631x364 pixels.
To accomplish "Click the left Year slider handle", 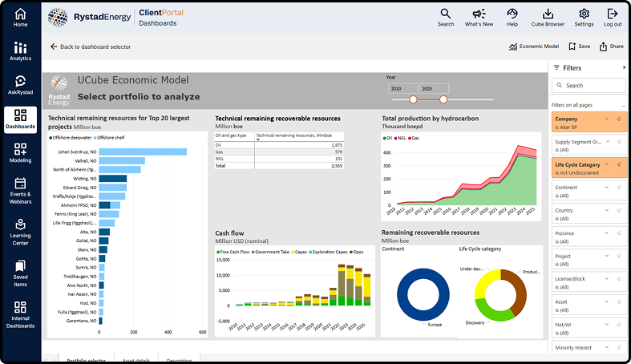I will [x=414, y=99].
